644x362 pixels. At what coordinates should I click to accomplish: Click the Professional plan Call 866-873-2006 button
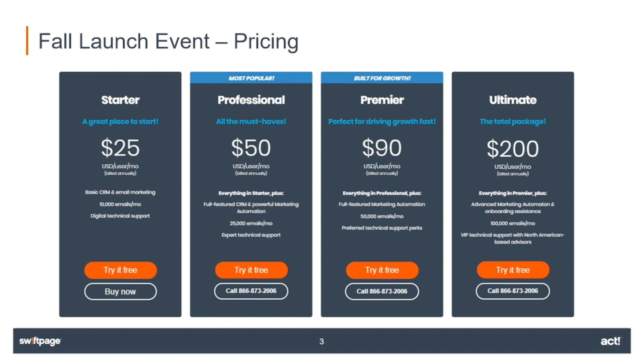click(251, 291)
